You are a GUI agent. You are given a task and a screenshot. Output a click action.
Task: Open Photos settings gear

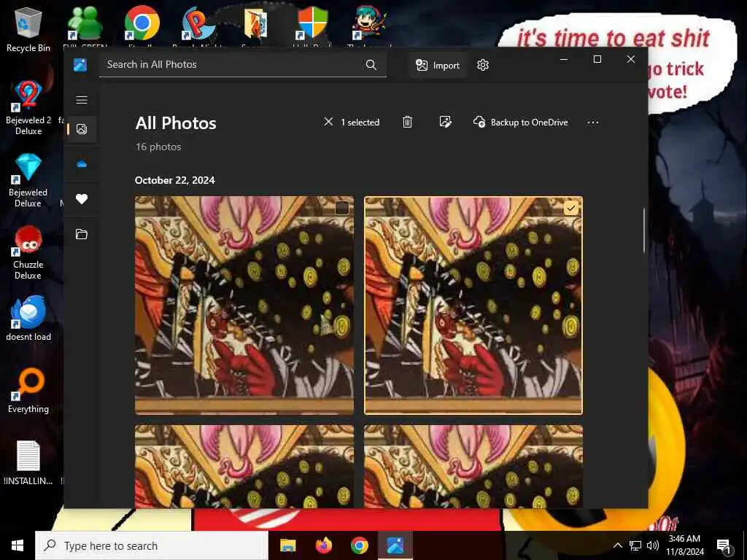point(483,65)
